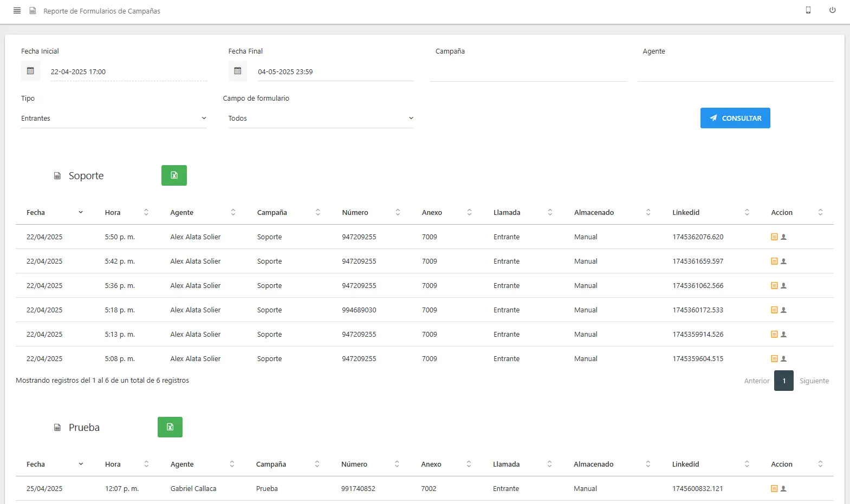This screenshot has width=850, height=504.
Task: Open contact icon for the 5:50 p. m. row
Action: click(783, 237)
